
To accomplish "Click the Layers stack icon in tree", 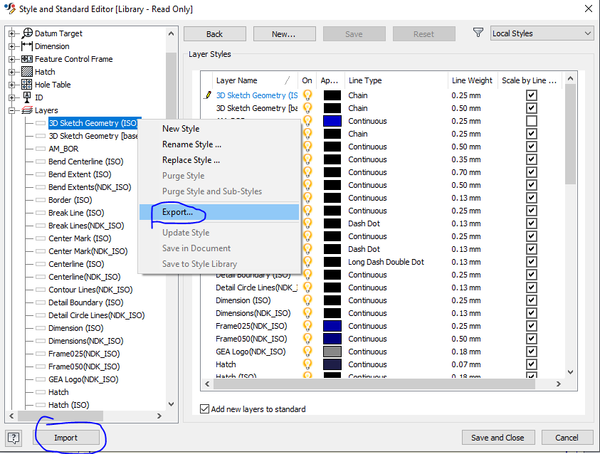I will pyautogui.click(x=27, y=110).
